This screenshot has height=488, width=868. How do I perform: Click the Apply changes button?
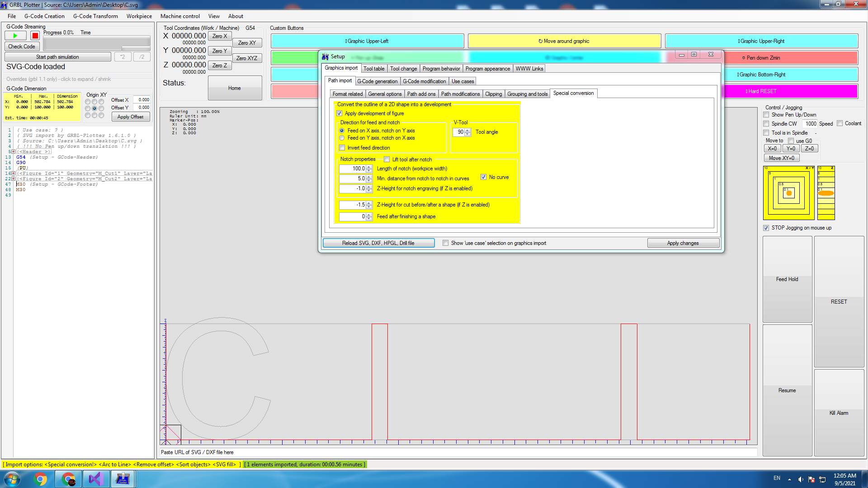pyautogui.click(x=683, y=243)
